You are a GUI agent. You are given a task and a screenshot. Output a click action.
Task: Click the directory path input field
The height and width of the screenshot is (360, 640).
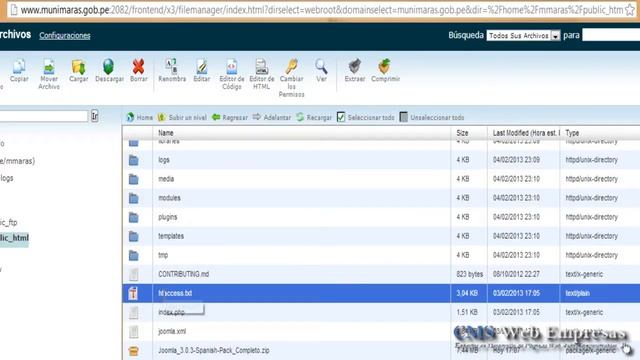43,116
